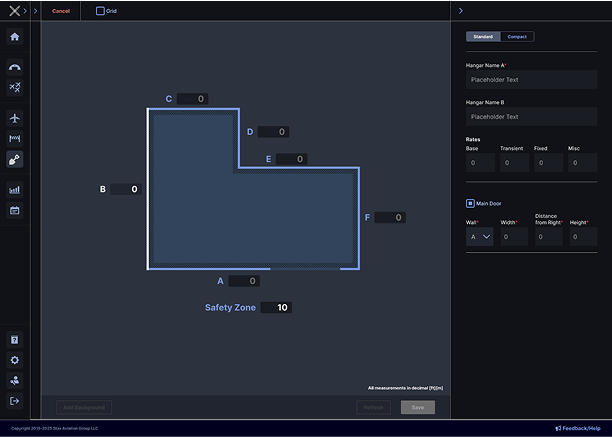Click the airplane icon in sidebar

pos(14,118)
